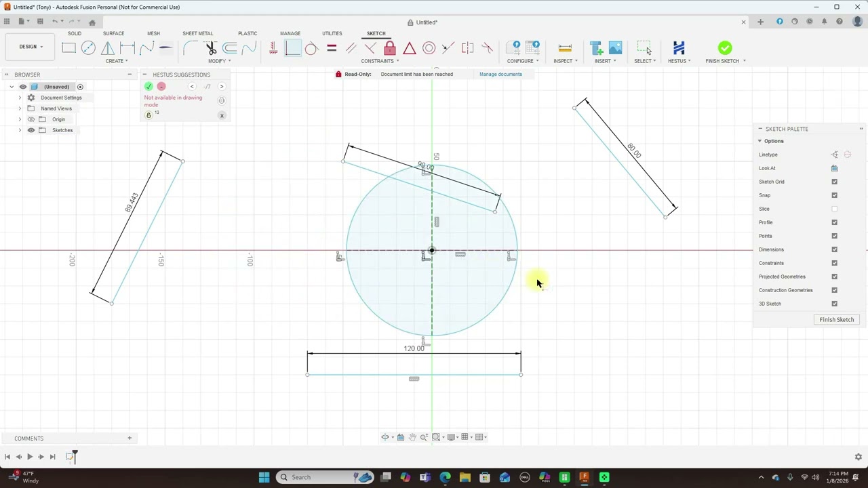Viewport: 868px width, 488px height.
Task: Close Hestus Suggestions with x button
Action: tap(222, 115)
